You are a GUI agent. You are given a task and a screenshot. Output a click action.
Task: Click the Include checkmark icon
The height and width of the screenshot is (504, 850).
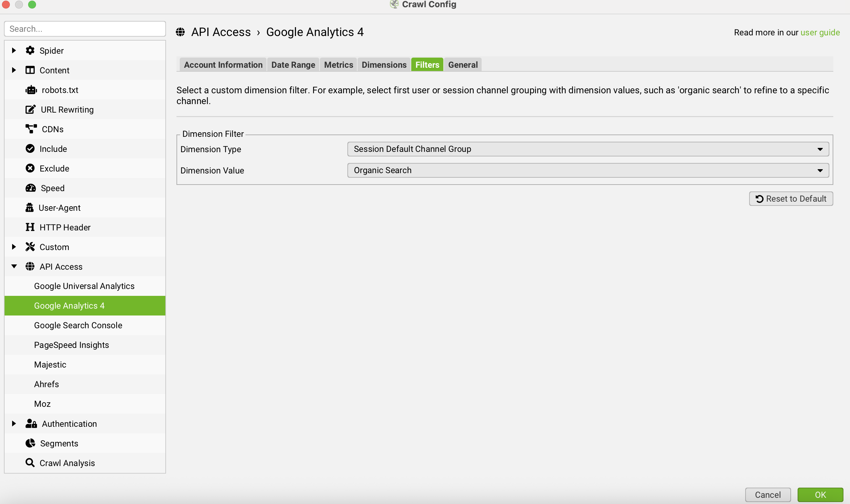30,149
